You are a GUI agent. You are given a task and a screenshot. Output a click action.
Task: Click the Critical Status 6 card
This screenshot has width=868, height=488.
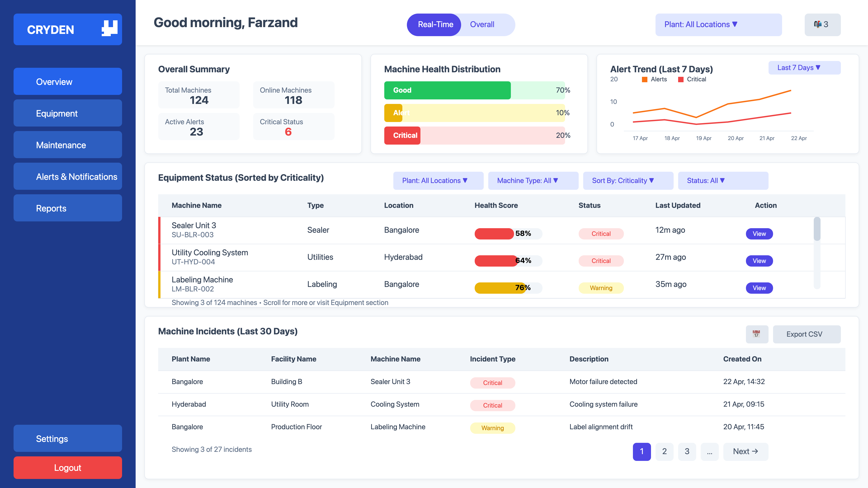(294, 127)
